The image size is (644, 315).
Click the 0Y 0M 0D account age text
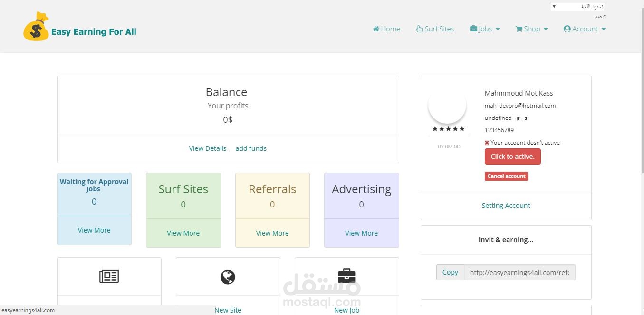449,147
